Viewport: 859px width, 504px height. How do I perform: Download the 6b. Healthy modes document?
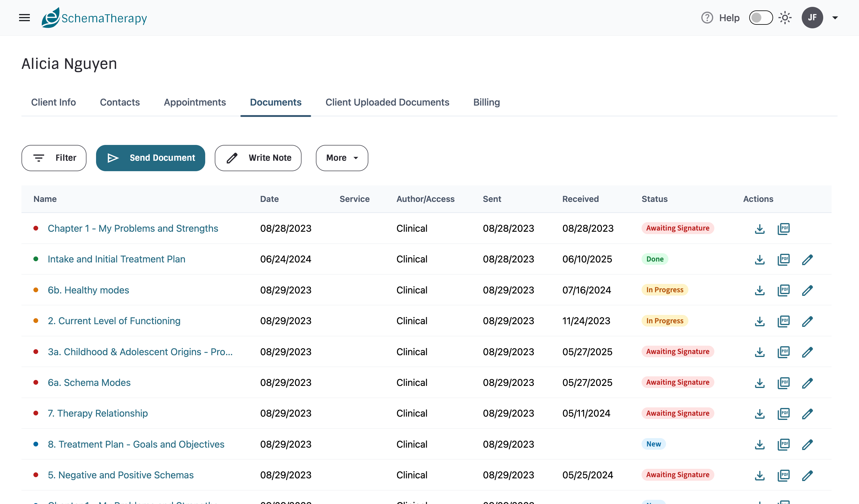[759, 290]
